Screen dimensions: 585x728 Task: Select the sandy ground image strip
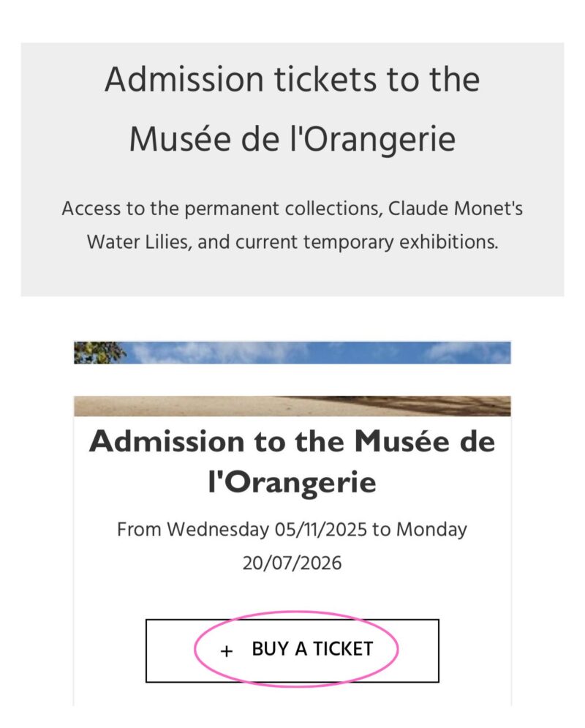click(x=292, y=406)
